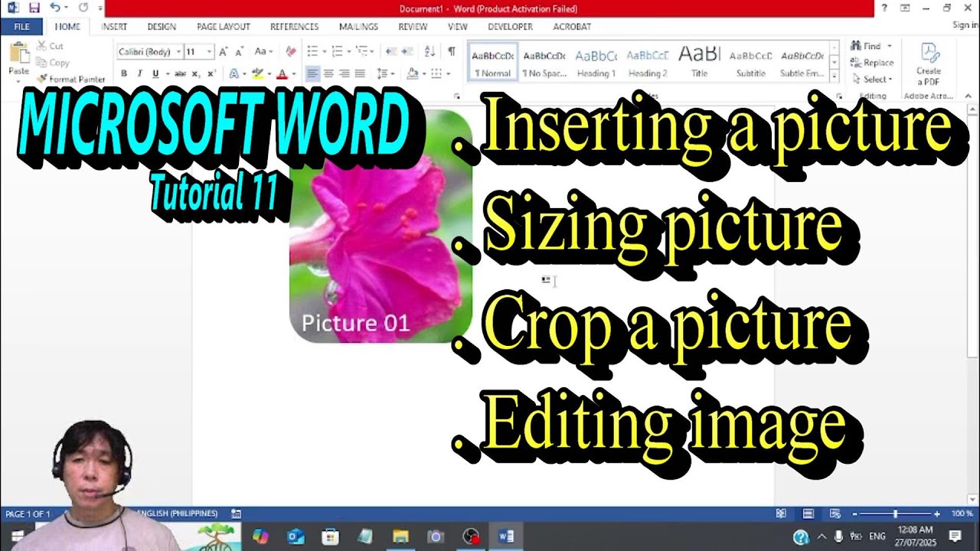Open the red font color dropdown arrow

[293, 74]
